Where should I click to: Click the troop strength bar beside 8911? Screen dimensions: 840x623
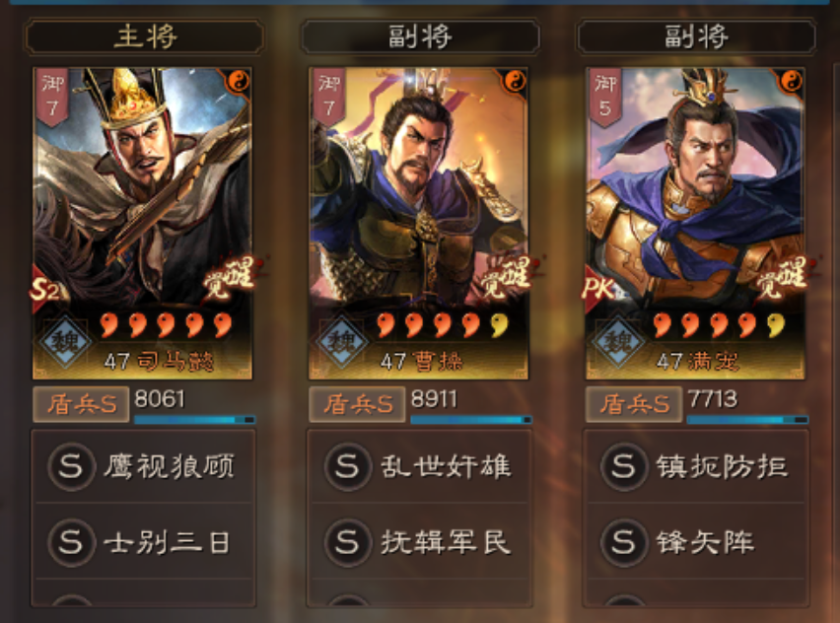471,419
